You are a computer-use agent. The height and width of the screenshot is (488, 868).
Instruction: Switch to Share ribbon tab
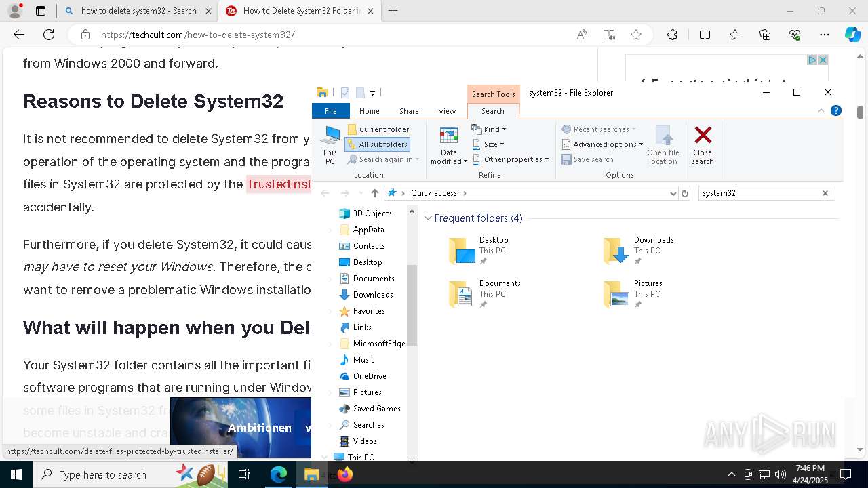coord(409,111)
